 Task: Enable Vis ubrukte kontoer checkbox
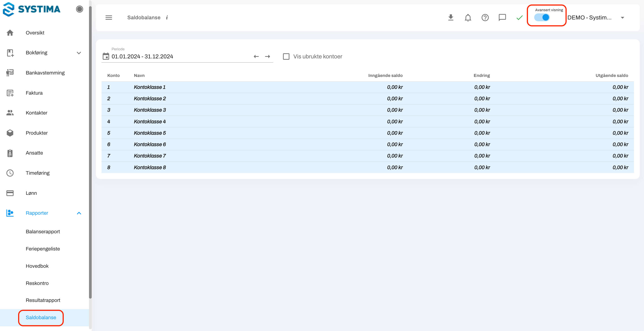tap(286, 56)
